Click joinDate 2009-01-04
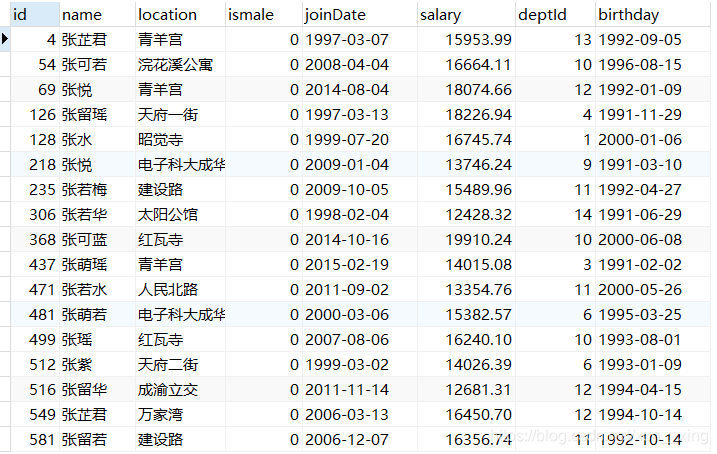 (x=359, y=165)
